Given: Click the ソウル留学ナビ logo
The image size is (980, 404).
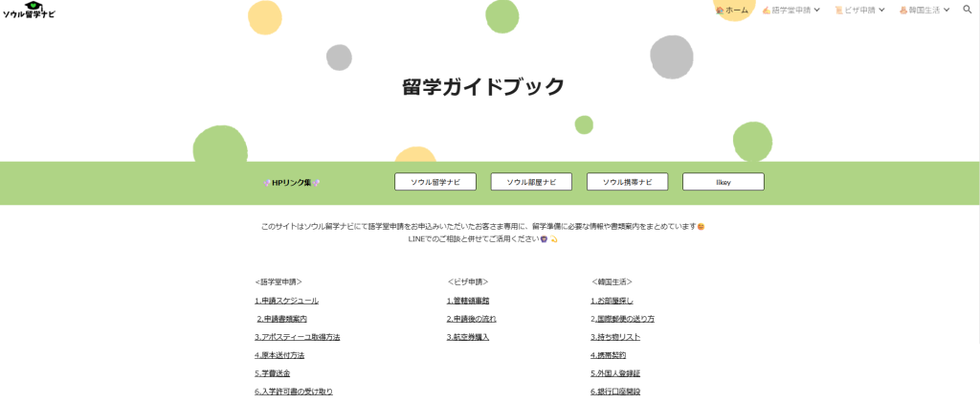Looking at the screenshot, I should coord(29,11).
